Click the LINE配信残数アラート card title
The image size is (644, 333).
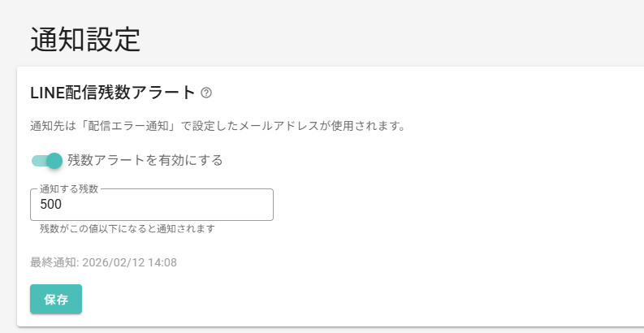coord(113,93)
